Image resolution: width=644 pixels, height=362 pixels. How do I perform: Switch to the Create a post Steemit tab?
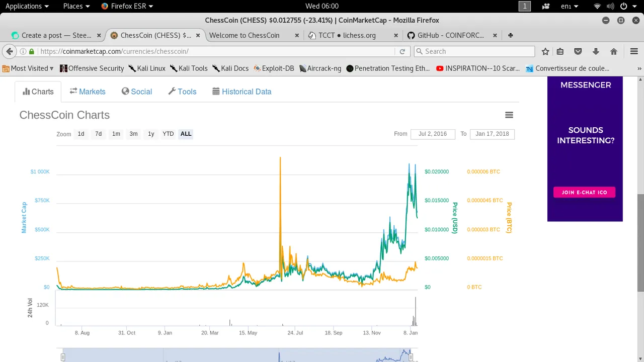[x=56, y=35]
